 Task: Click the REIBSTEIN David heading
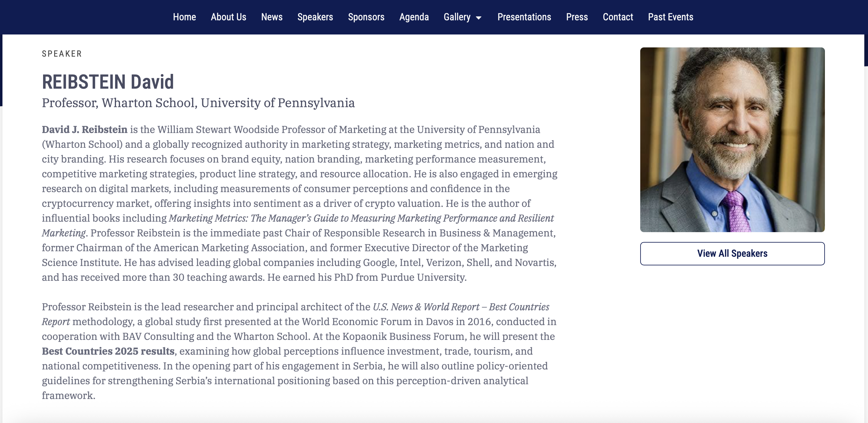(x=107, y=82)
